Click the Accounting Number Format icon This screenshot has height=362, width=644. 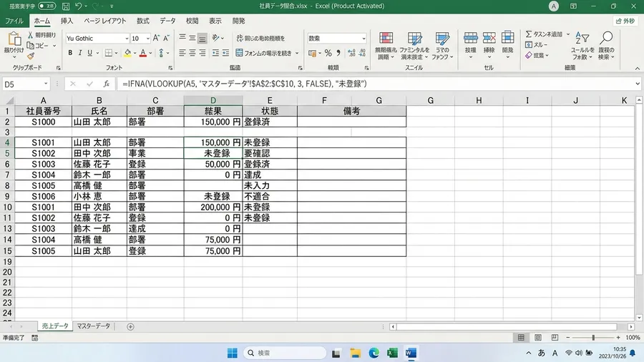pyautogui.click(x=312, y=53)
